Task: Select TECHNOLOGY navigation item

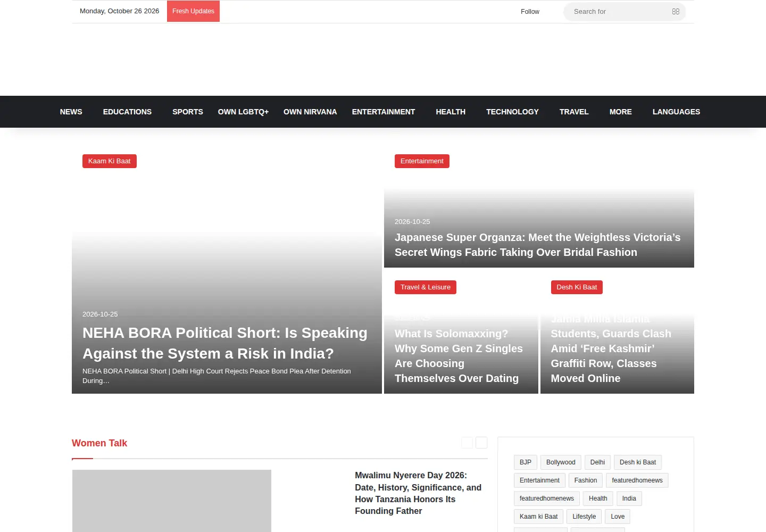Action: [512, 112]
